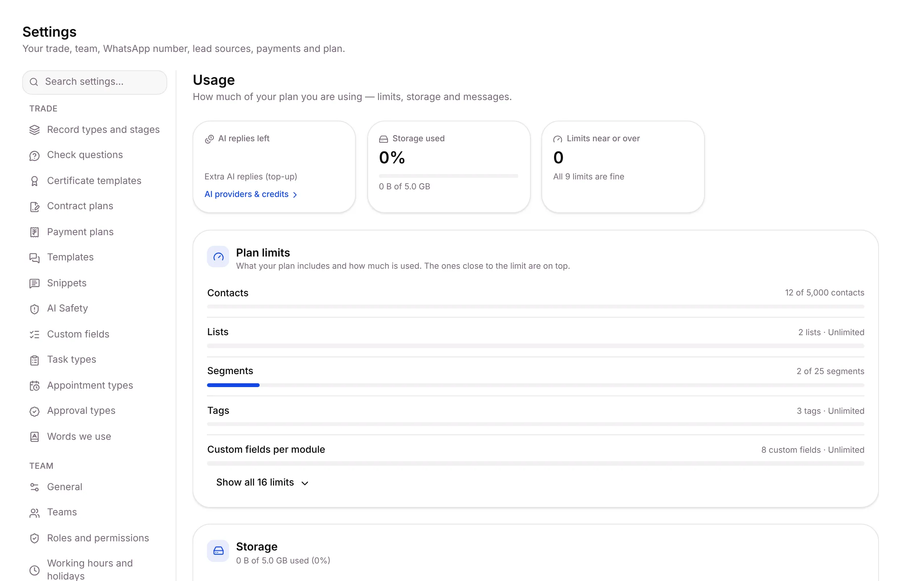Click the Words we use book icon
The image size is (924, 581).
point(34,437)
